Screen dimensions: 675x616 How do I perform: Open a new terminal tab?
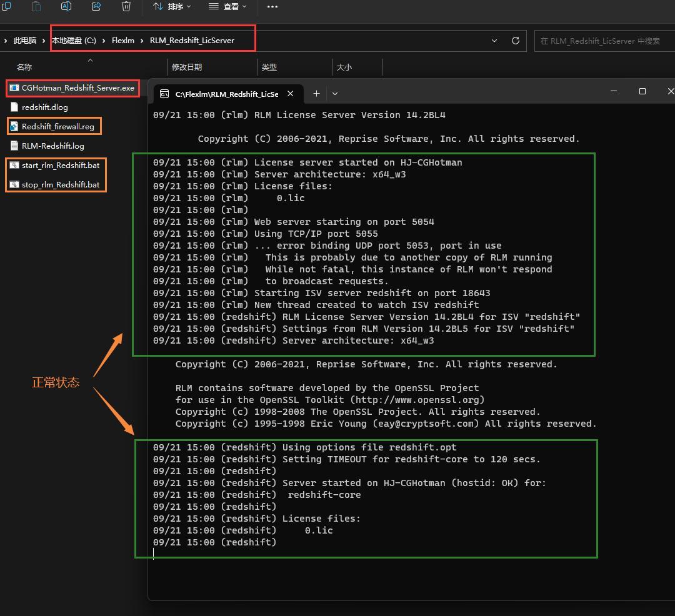click(316, 93)
